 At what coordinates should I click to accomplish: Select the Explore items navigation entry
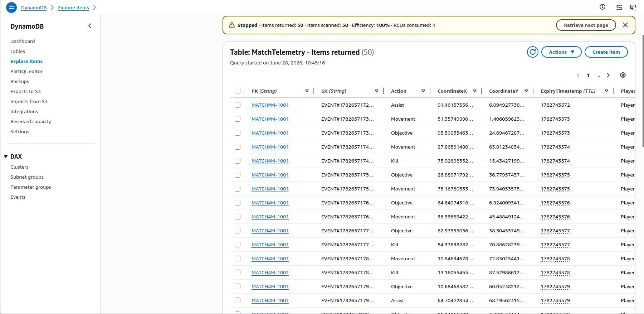tap(26, 61)
